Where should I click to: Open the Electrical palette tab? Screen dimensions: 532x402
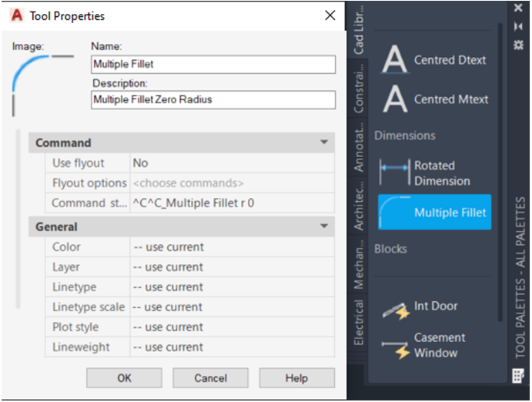pos(360,322)
